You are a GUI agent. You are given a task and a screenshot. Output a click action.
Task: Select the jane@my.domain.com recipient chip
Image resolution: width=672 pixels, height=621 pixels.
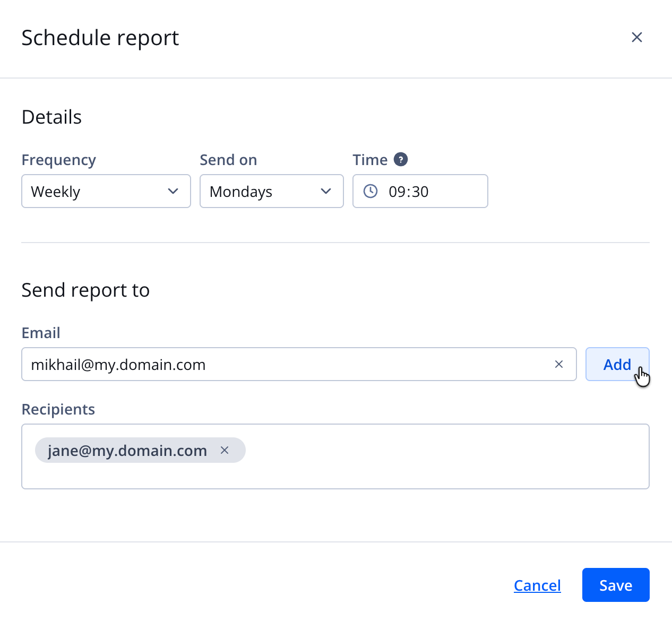[x=127, y=450]
